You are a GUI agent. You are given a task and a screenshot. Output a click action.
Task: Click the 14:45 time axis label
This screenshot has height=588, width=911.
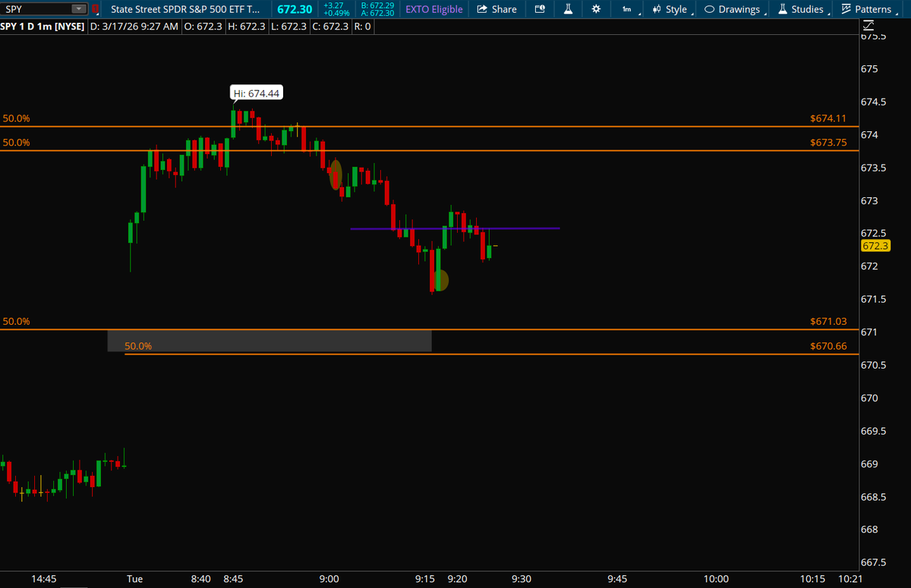point(44,579)
